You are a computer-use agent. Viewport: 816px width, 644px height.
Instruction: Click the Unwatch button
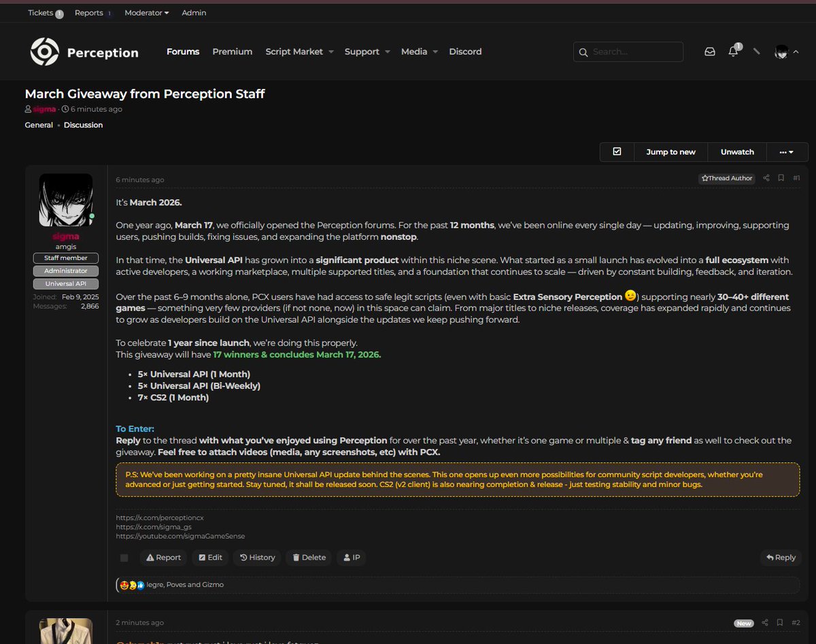(x=737, y=152)
